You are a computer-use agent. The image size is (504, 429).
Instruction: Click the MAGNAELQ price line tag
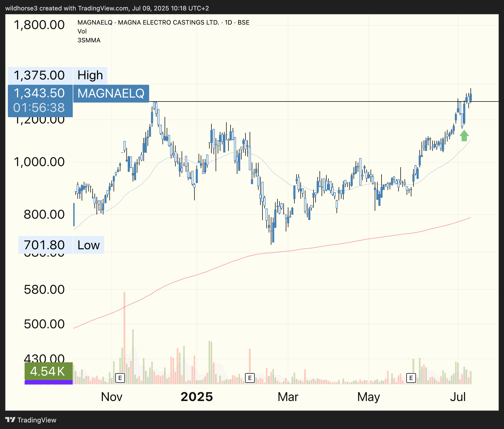point(111,93)
